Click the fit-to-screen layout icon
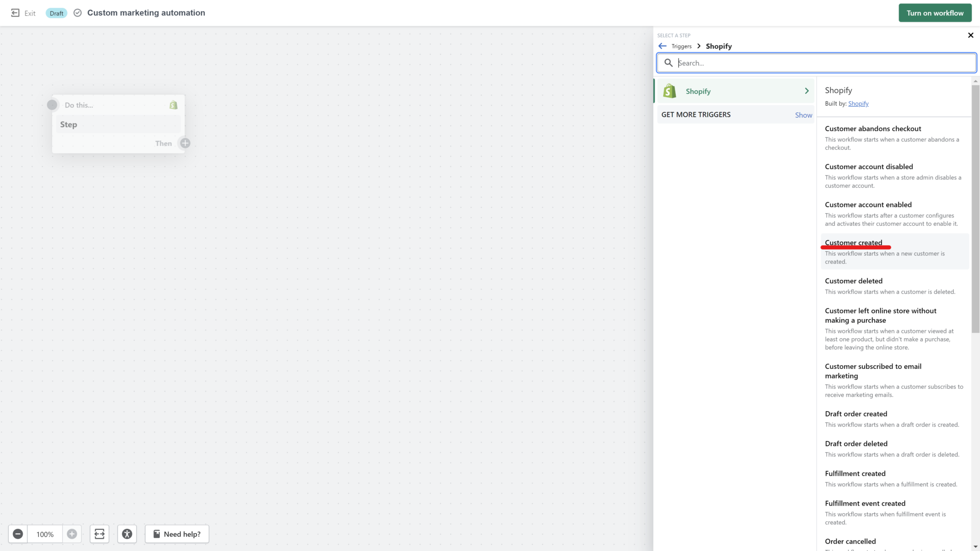The height and width of the screenshot is (551, 980). [x=100, y=533]
